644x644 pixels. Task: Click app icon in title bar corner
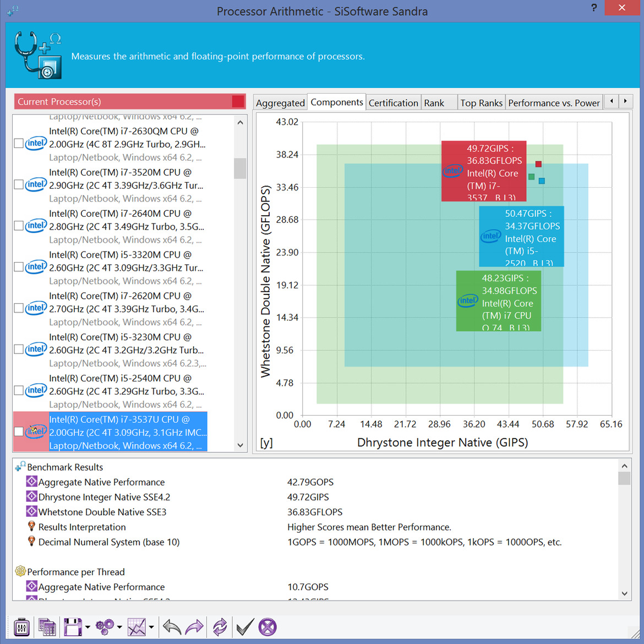tap(13, 10)
